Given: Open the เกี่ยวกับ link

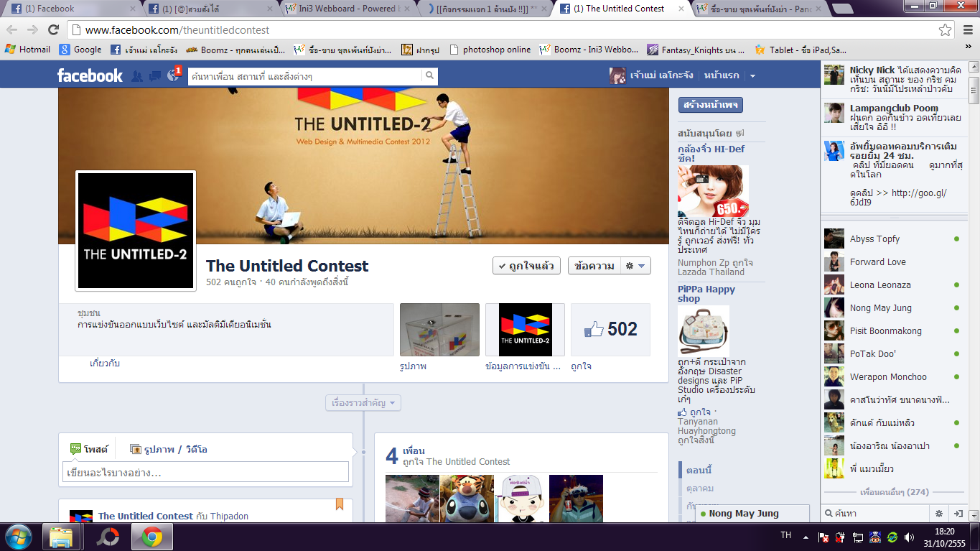Looking at the screenshot, I should 105,364.
